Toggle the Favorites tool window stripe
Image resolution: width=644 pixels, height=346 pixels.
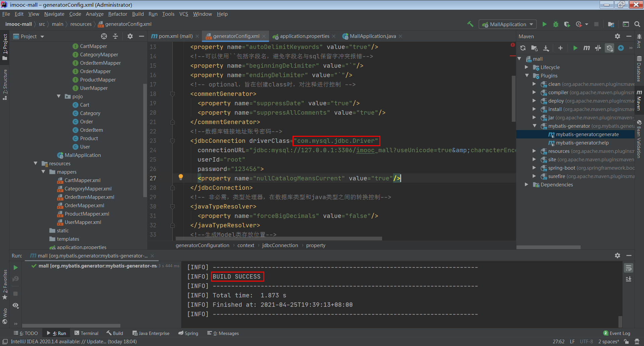(5, 285)
